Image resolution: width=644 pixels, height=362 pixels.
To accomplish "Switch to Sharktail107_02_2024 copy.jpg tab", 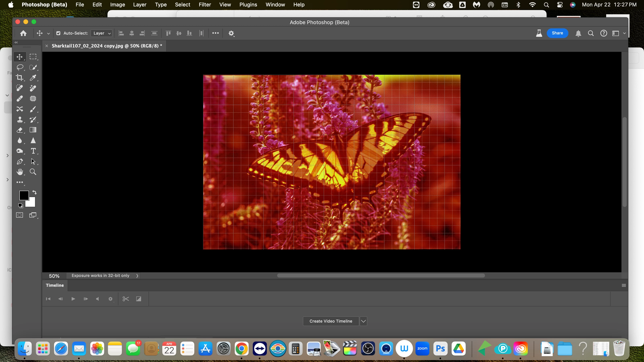I will pos(107,46).
